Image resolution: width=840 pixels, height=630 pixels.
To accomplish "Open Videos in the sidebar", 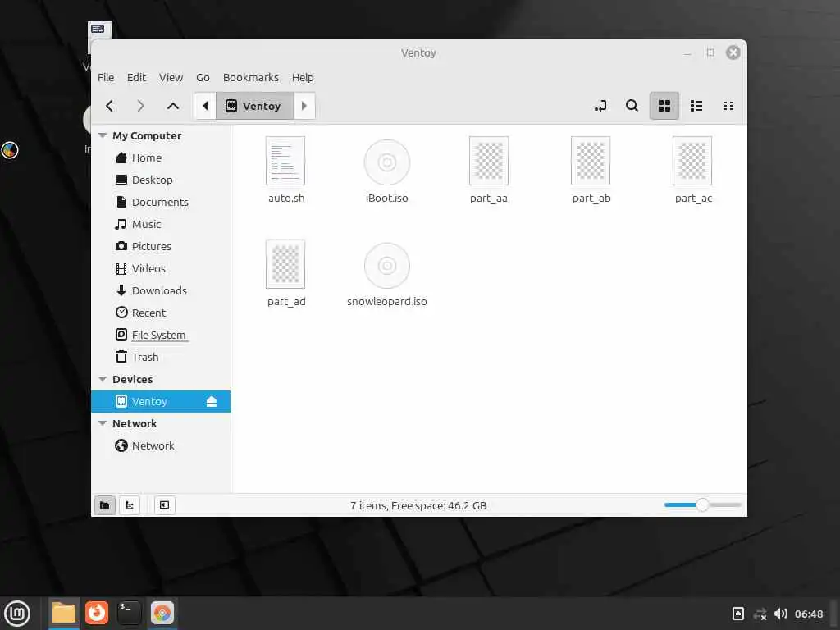I will tap(161, 268).
